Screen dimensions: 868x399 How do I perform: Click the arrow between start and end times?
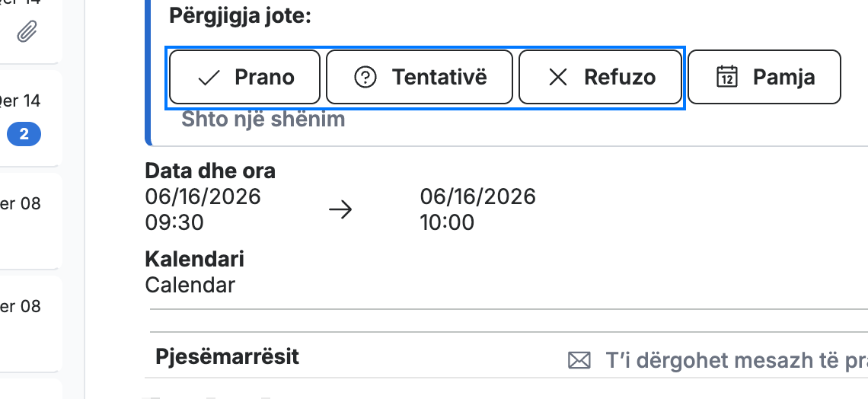[340, 209]
